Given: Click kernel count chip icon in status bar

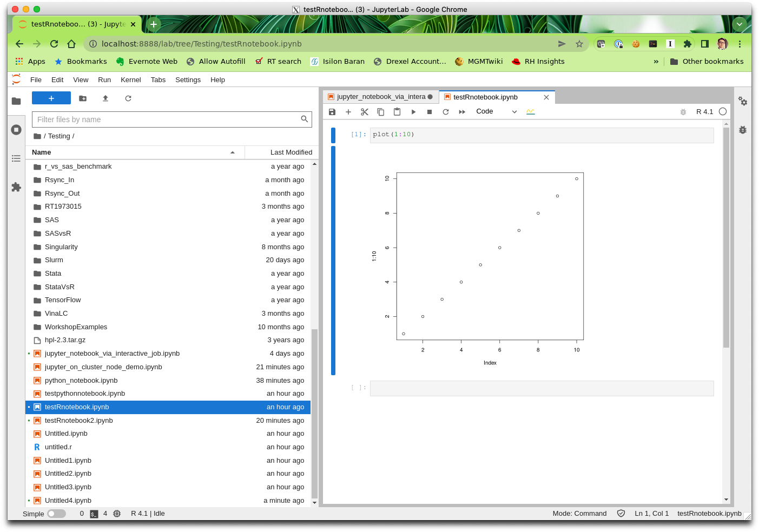Looking at the screenshot, I should (117, 514).
